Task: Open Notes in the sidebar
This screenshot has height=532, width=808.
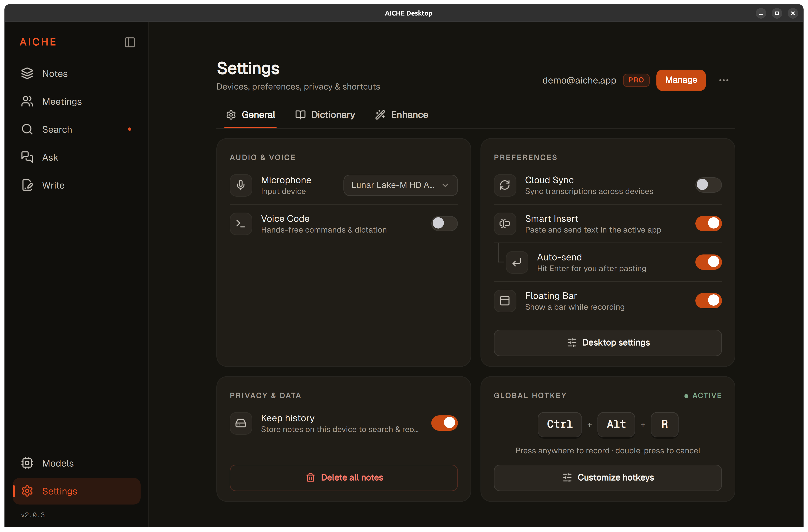Action: click(77, 74)
